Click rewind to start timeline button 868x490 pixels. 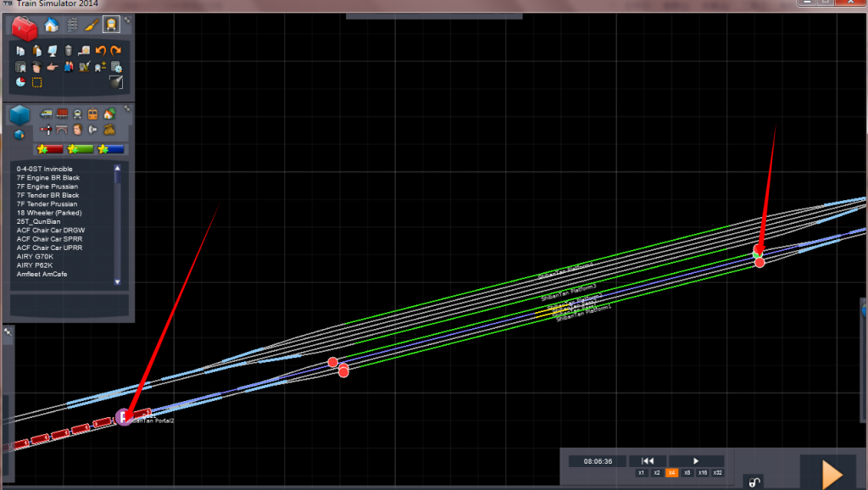click(x=647, y=461)
